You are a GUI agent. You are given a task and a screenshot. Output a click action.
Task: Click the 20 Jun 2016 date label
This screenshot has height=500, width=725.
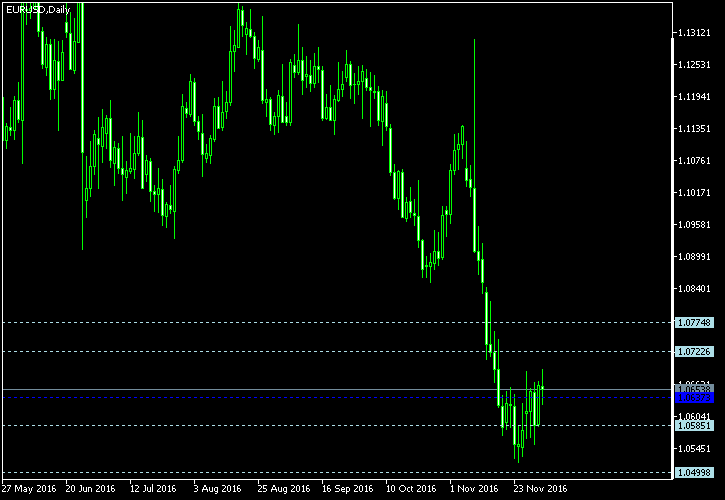[x=90, y=489]
